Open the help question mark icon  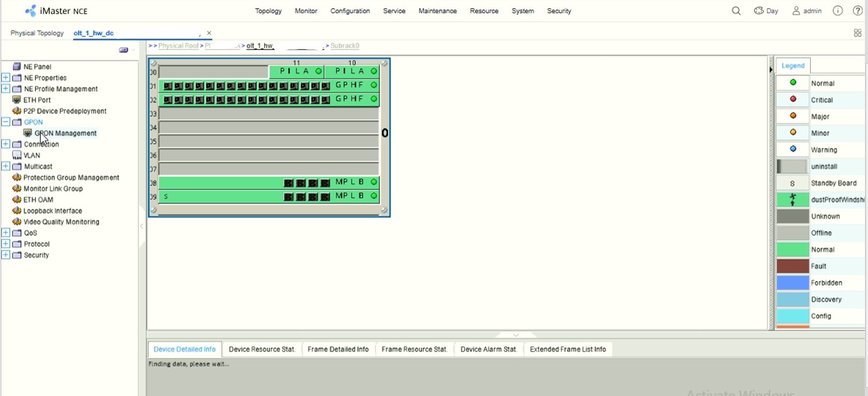tap(857, 11)
